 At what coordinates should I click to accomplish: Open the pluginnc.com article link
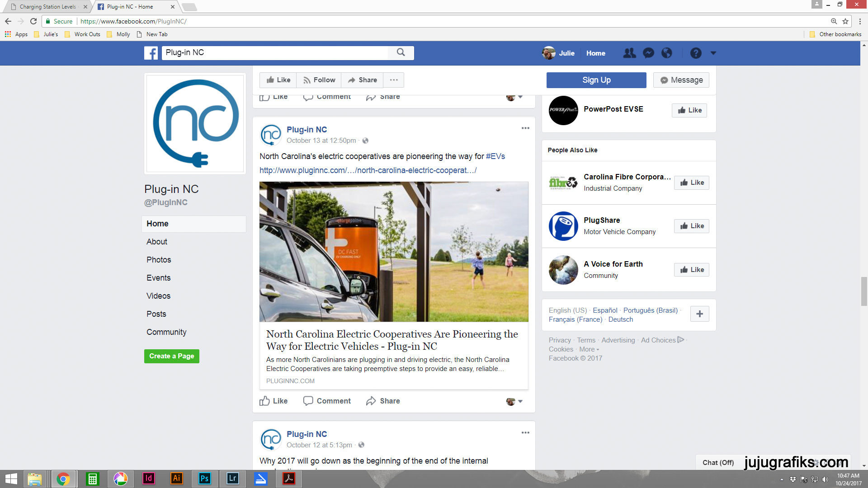(368, 170)
